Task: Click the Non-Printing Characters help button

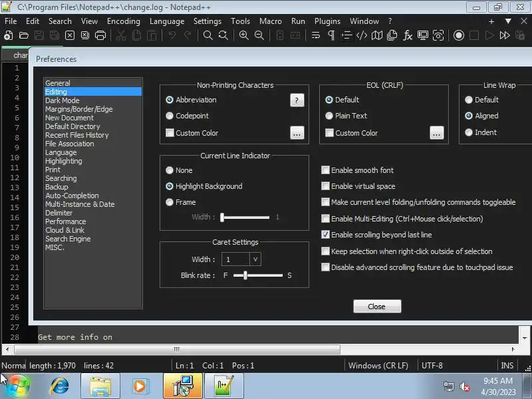Action: point(297,100)
